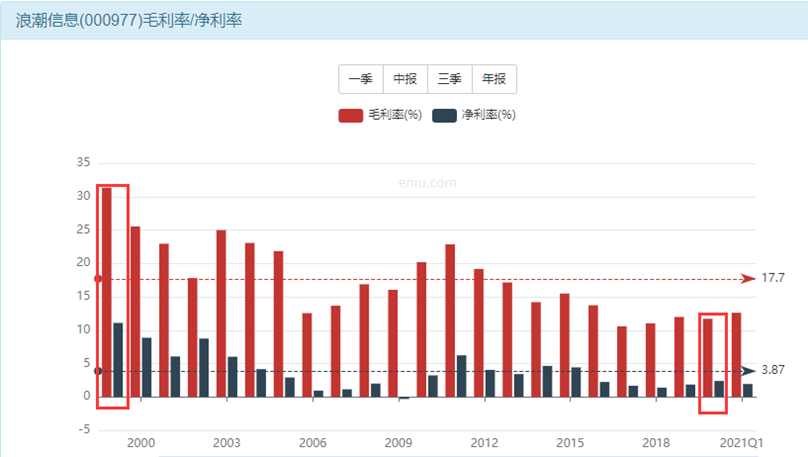
Task: Click y-axis label 25
Action: tap(83, 229)
